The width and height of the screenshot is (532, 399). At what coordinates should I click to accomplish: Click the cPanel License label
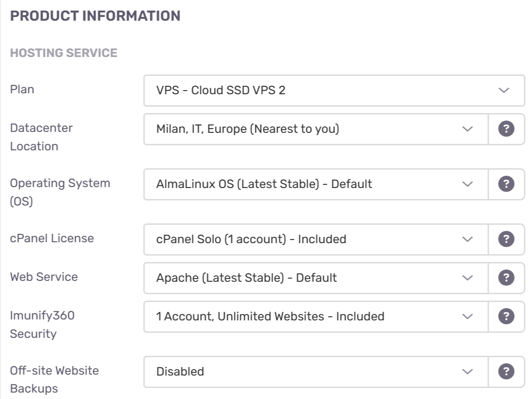(52, 238)
